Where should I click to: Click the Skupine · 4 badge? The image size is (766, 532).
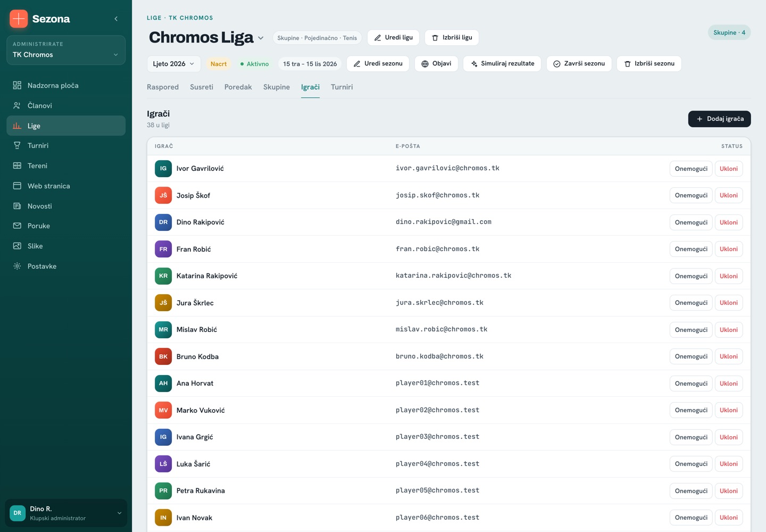click(x=729, y=32)
